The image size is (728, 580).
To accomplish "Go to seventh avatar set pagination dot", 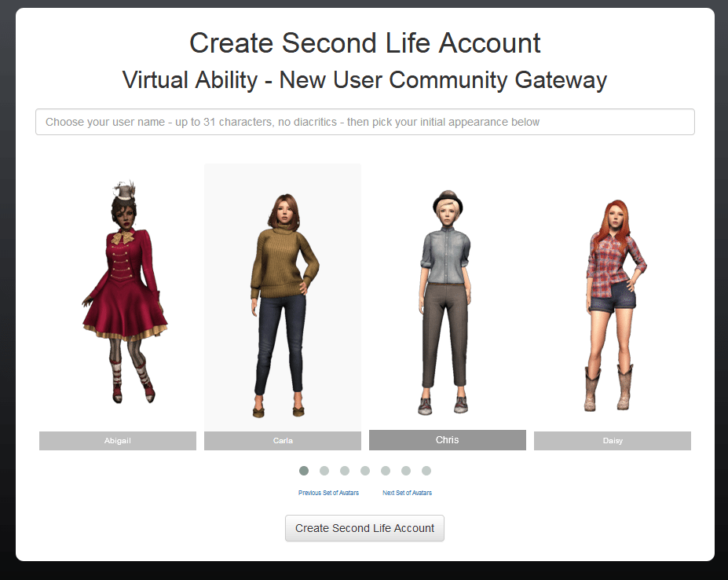I will 426,471.
